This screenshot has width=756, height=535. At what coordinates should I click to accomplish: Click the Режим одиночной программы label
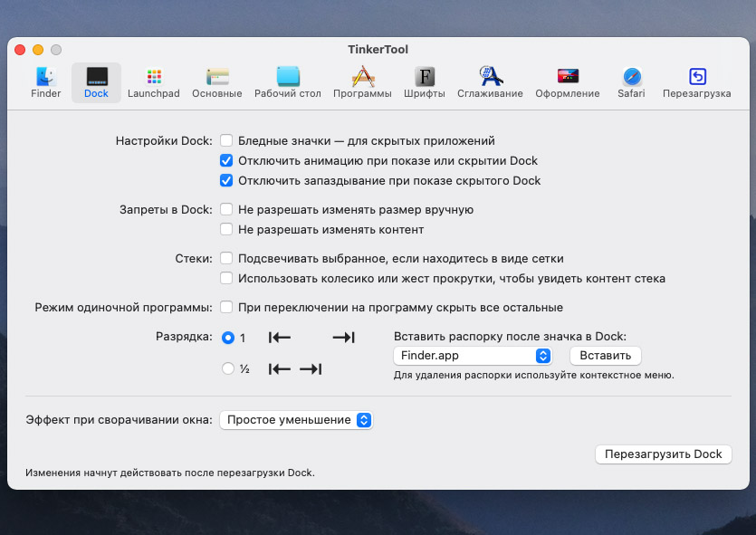pyautogui.click(x=123, y=308)
